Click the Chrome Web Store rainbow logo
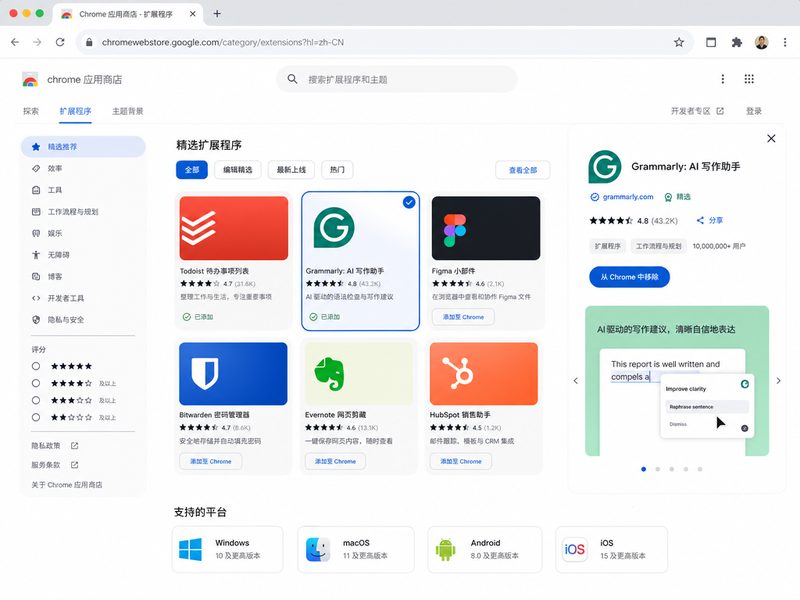Screen dimensions: 800x600 tap(30, 80)
